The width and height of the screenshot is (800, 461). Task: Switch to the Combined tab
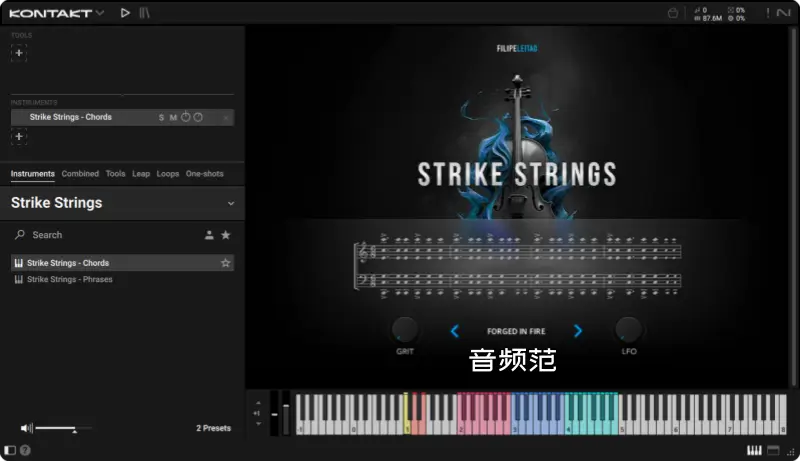click(x=80, y=174)
